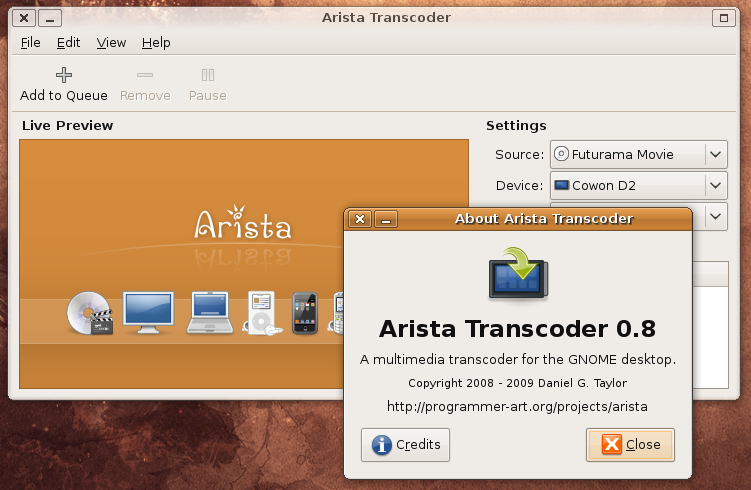Click the white iPod icon in preview
This screenshot has width=751, height=490.
tap(262, 313)
